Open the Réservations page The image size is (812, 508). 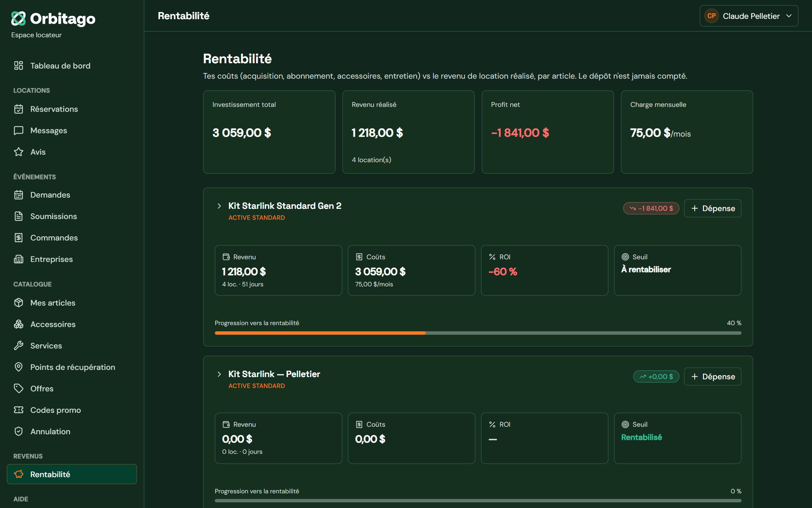(x=72, y=109)
